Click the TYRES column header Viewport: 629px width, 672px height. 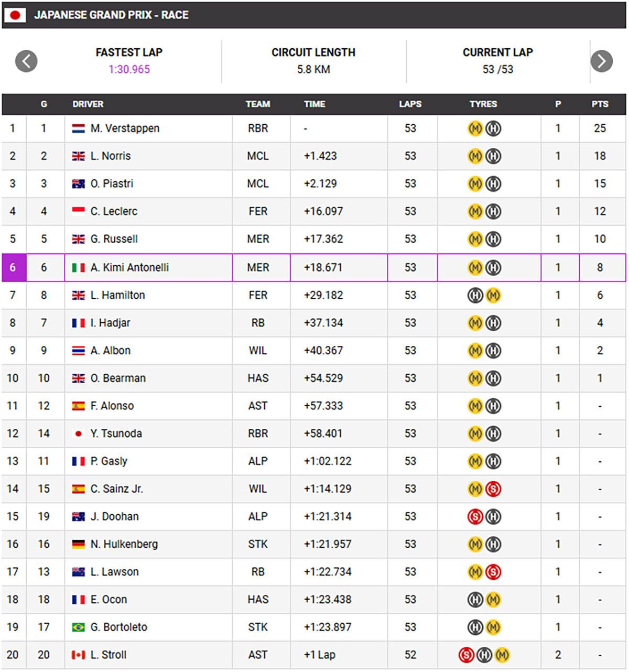(x=483, y=104)
